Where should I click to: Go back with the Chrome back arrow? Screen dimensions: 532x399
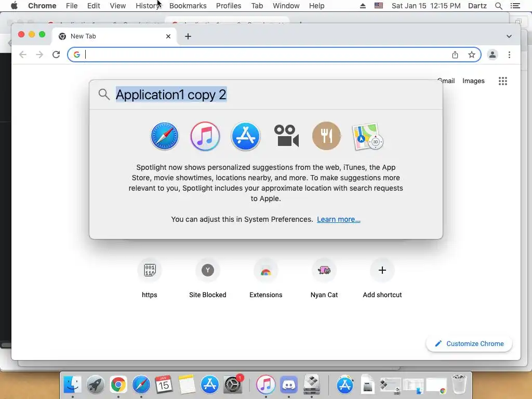pyautogui.click(x=23, y=55)
